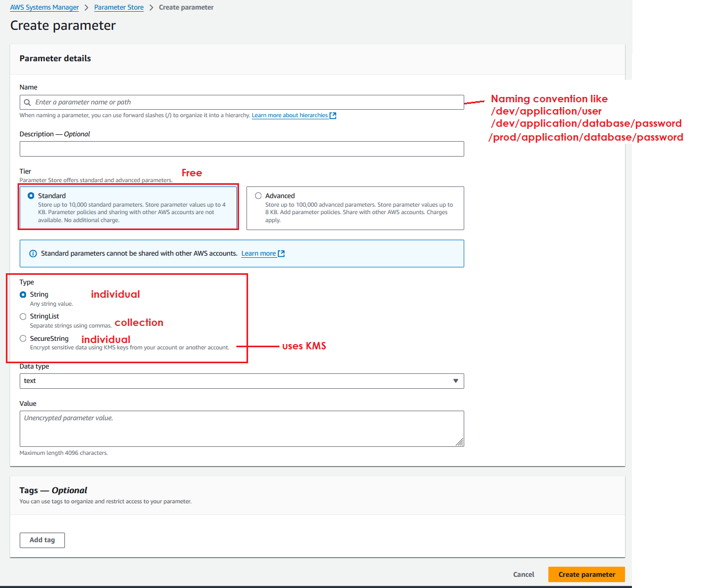Navigate to Parameter Store breadcrumb

pyautogui.click(x=119, y=7)
